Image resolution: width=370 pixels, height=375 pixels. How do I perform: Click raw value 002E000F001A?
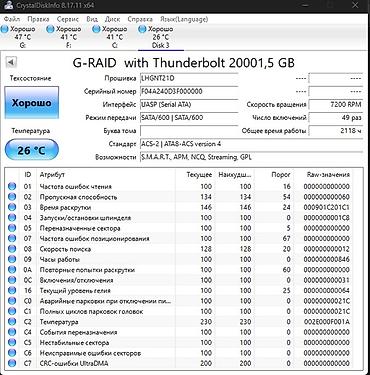point(327,322)
